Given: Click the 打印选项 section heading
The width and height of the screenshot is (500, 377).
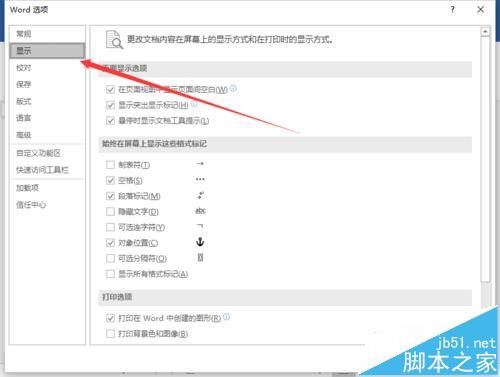Looking at the screenshot, I should (117, 297).
